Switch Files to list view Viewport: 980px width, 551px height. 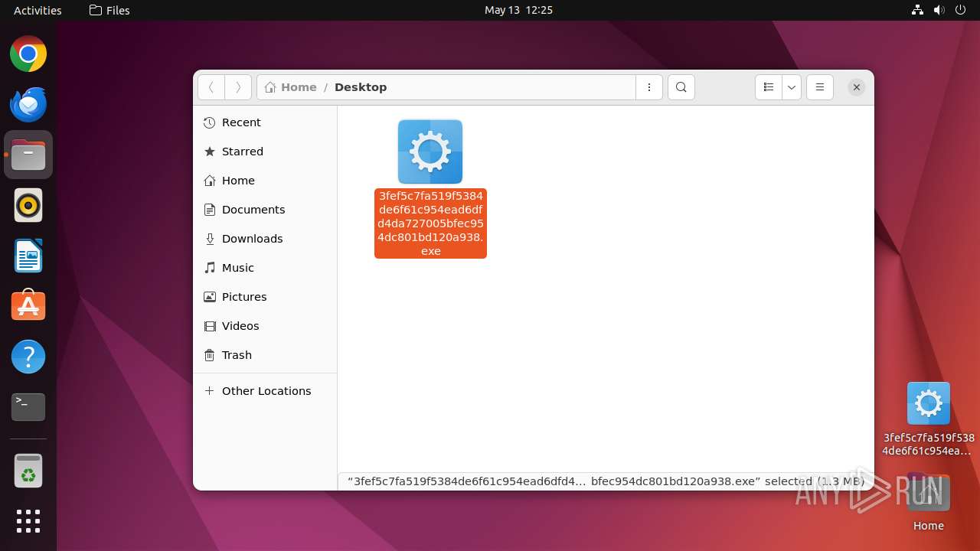pos(769,87)
